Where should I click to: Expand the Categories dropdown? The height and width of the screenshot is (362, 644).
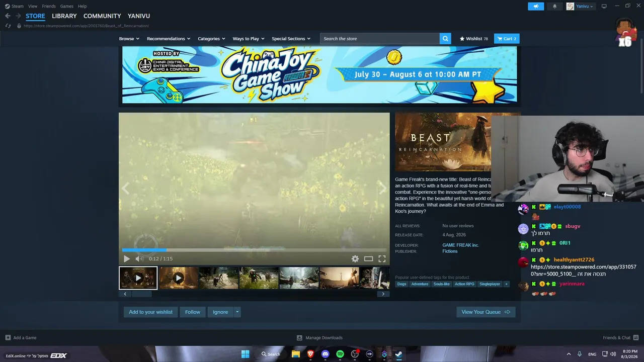click(211, 39)
